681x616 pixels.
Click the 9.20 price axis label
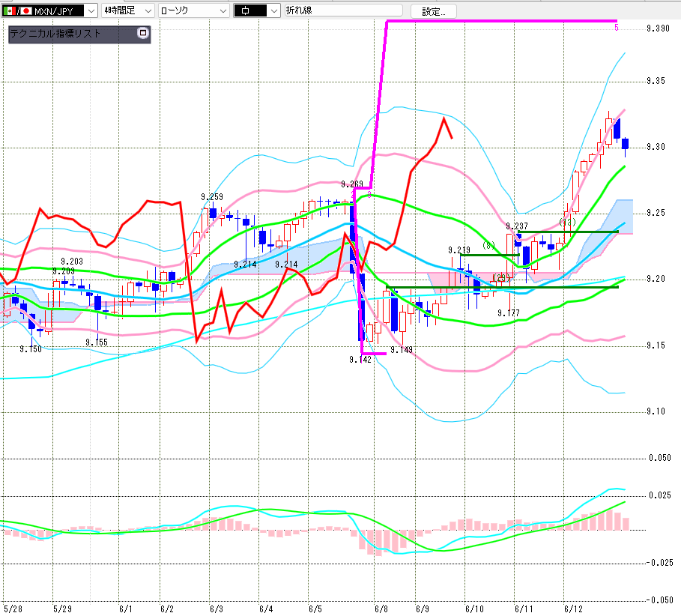(656, 279)
